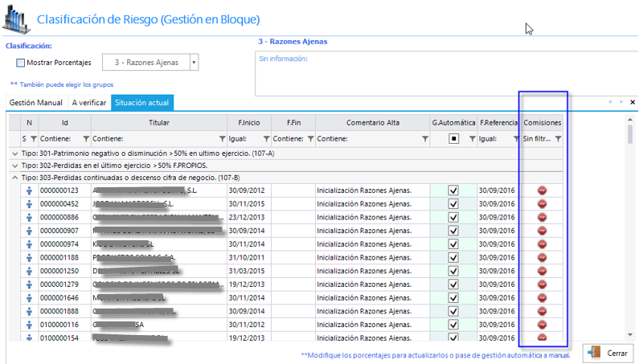Click the person icon for row 0000001646
Image resolution: width=643 pixels, height=364 pixels.
pyautogui.click(x=29, y=298)
